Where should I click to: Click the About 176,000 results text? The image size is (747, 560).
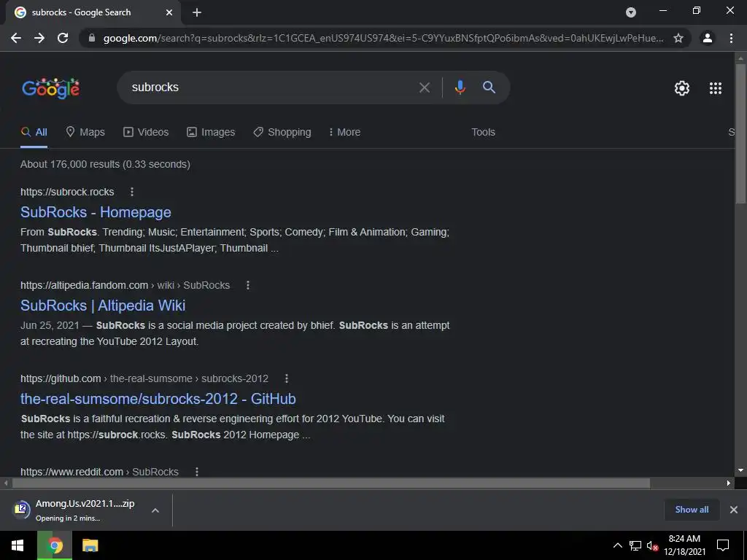pos(105,164)
